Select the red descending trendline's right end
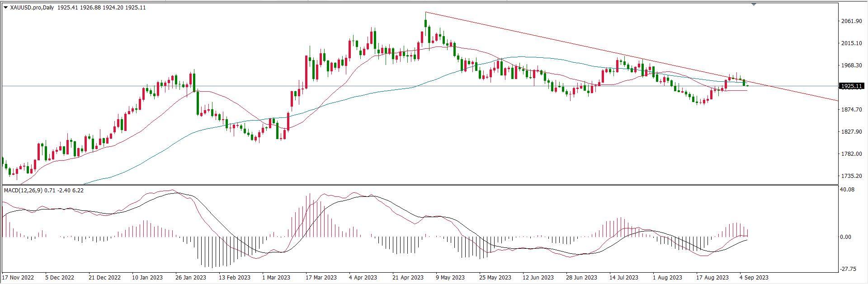This screenshot has height=284, width=868. click(836, 100)
